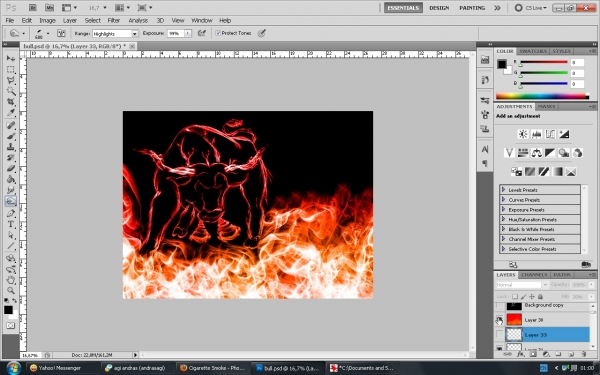Select the Painting workspace
The width and height of the screenshot is (600, 375).
click(x=472, y=8)
